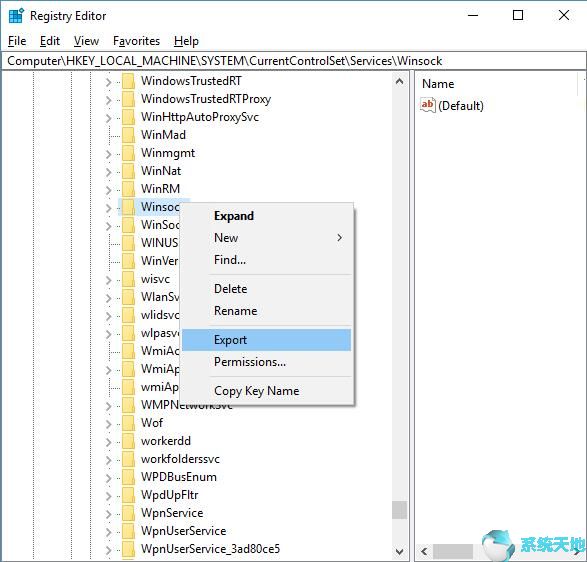Open the Help menu
The height and width of the screenshot is (562, 587).
[186, 41]
